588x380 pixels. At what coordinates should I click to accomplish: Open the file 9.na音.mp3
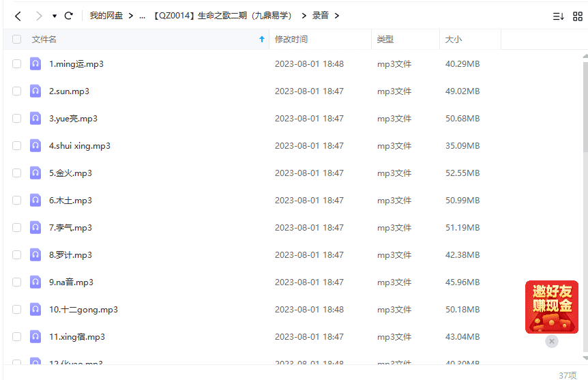pos(71,282)
